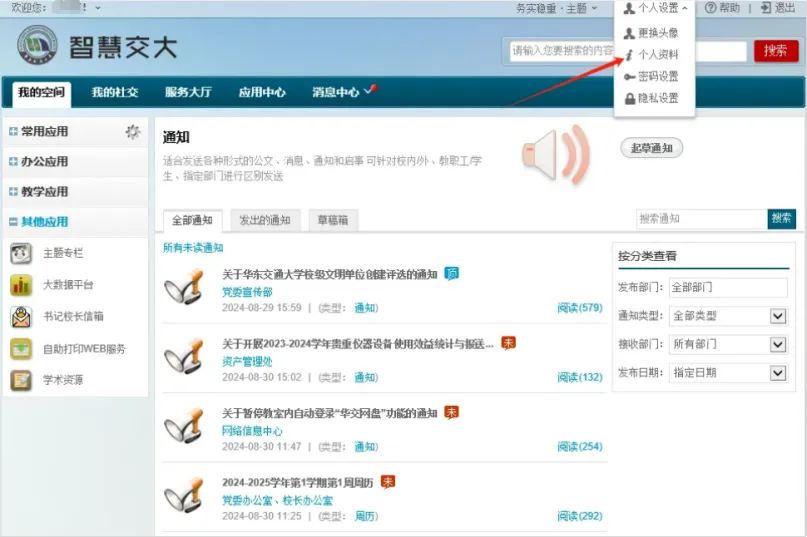Screen dimensions: 807x537
Task: Open the username dropdown arrow after 欢迎您
Action: (98, 8)
